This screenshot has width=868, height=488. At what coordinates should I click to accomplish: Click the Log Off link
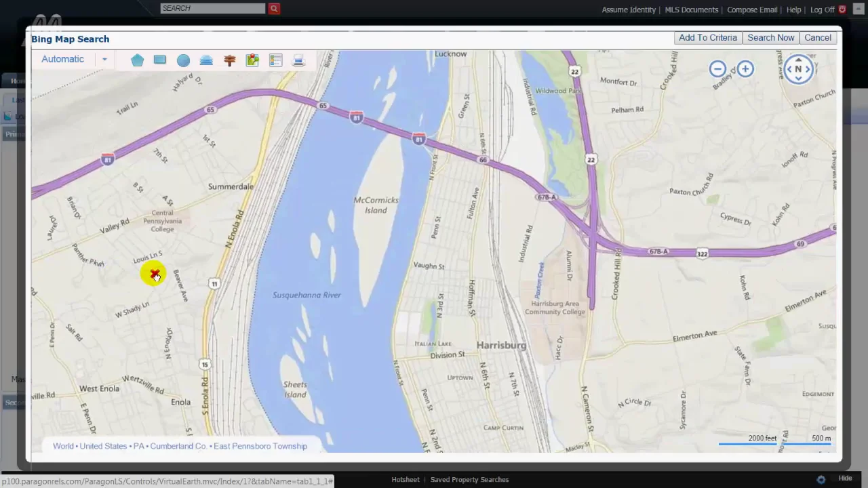coord(822,9)
